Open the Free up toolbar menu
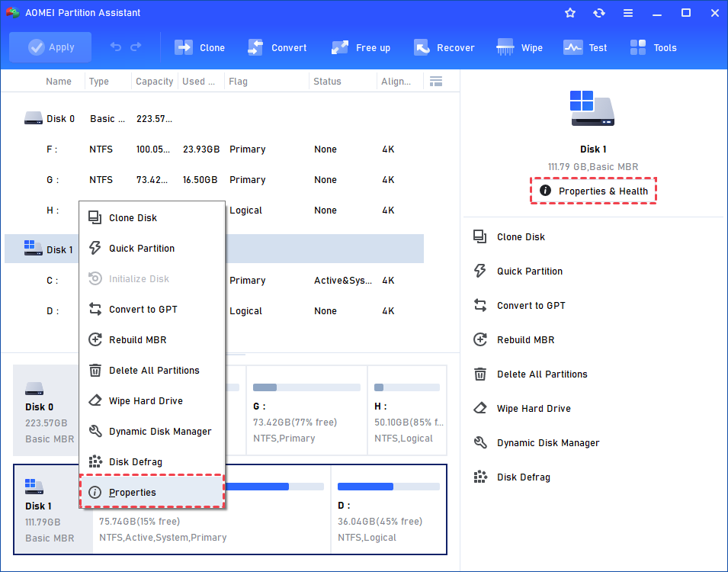Image resolution: width=728 pixels, height=572 pixels. [x=361, y=47]
